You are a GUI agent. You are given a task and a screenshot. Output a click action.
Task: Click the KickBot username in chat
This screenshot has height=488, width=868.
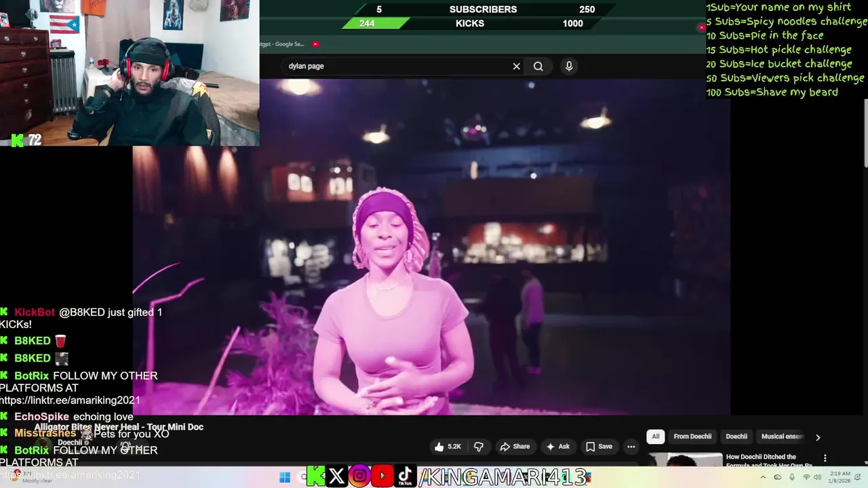click(35, 312)
